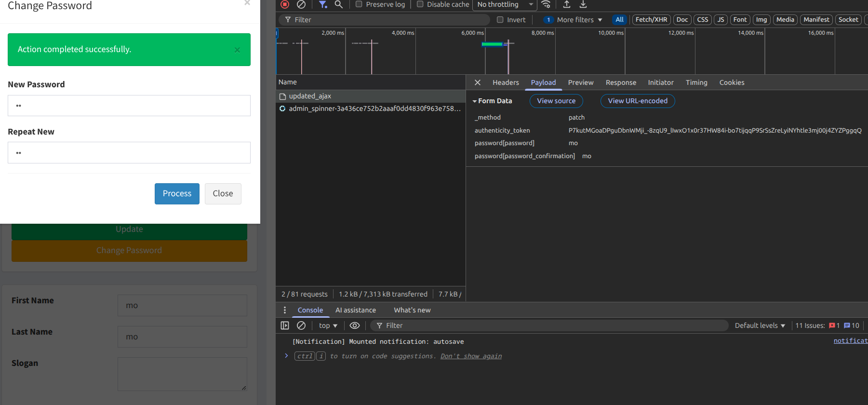Stop recording network log

pos(285,4)
